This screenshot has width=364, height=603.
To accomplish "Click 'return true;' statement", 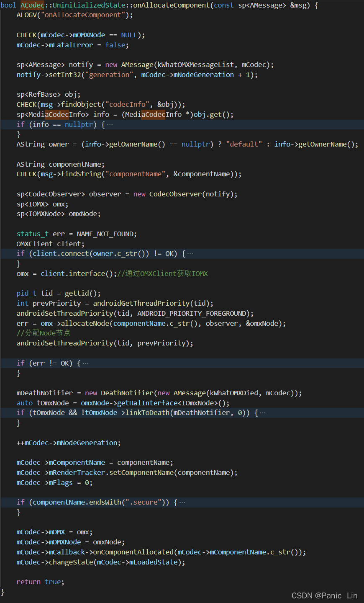I will pyautogui.click(x=41, y=582).
